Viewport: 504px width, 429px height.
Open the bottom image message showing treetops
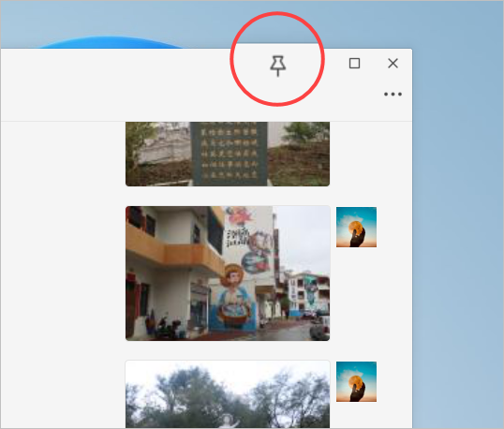pyautogui.click(x=228, y=394)
